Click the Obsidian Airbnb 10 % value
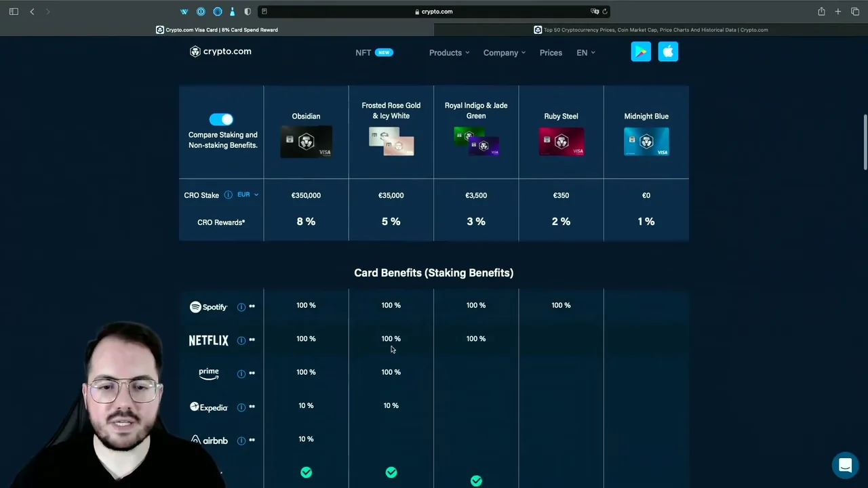 (x=306, y=439)
